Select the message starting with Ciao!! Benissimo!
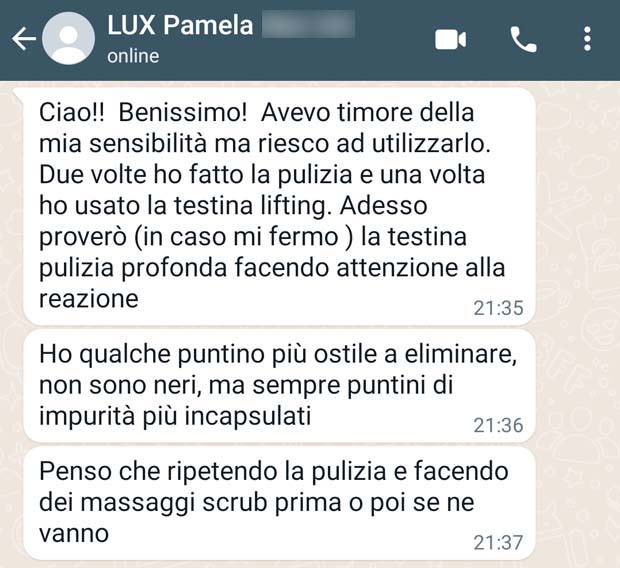The width and height of the screenshot is (620, 568). coord(279,206)
